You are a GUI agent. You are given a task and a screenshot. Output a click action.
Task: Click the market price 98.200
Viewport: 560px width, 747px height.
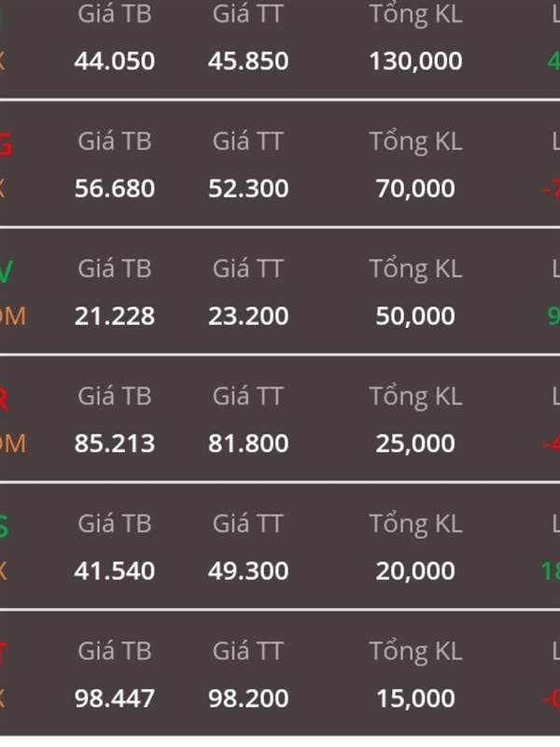[x=248, y=698]
